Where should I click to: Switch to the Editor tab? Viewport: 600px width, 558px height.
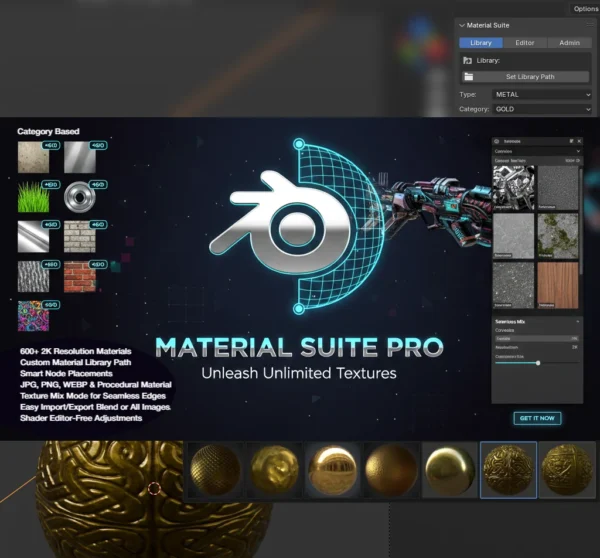(525, 43)
